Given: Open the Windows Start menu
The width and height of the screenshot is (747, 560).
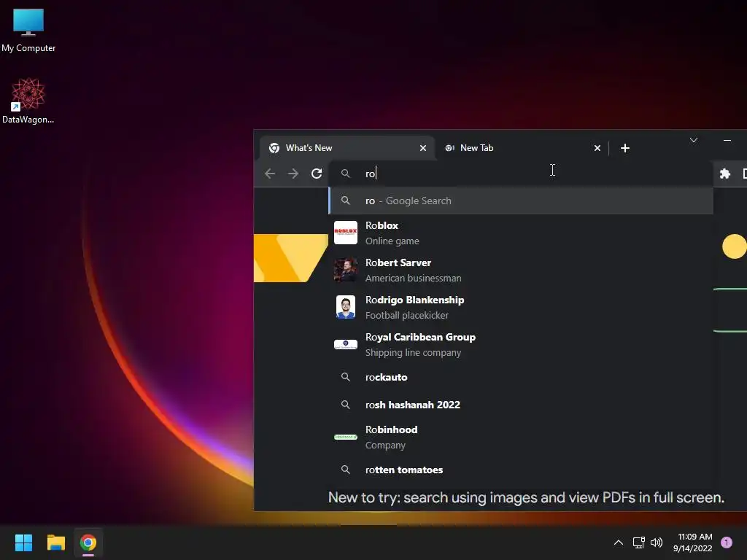Looking at the screenshot, I should [x=23, y=542].
